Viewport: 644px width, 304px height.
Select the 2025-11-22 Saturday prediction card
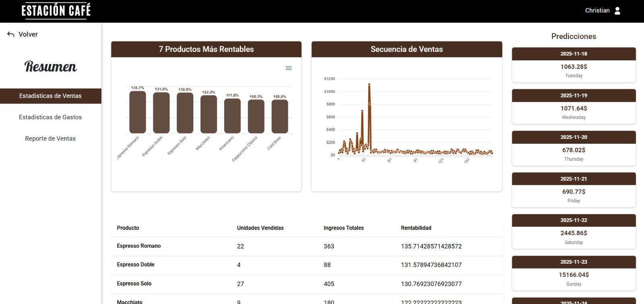[x=574, y=232]
